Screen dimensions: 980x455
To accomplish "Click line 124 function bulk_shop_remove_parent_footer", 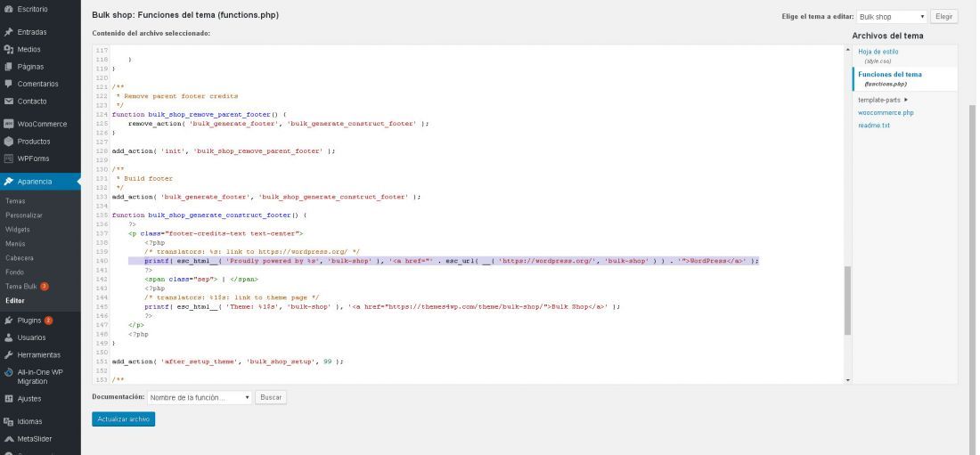I will [x=199, y=114].
